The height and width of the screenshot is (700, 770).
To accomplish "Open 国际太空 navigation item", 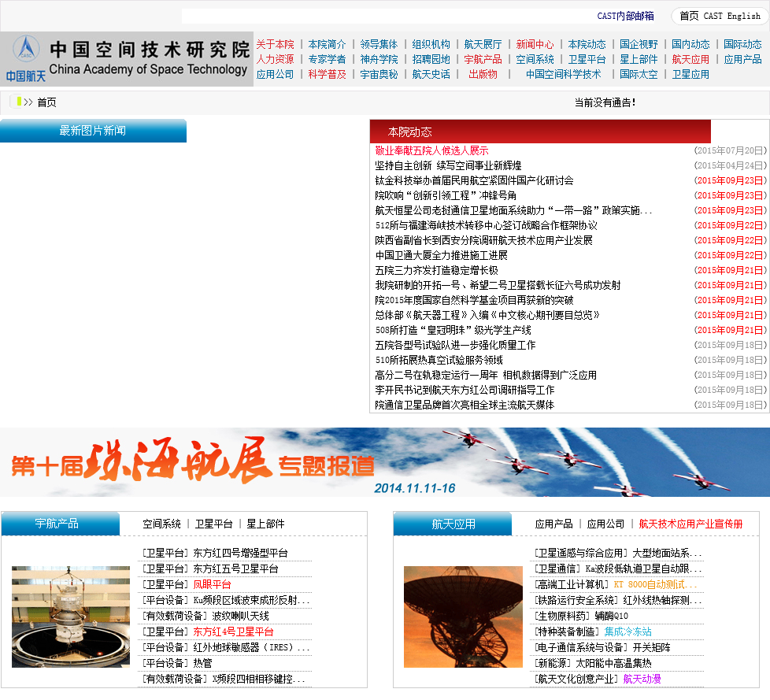I will (639, 75).
